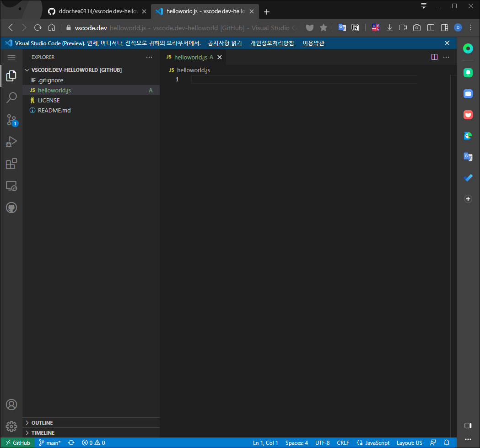This screenshot has height=448, width=480.
Task: Open the GitHub view in activity bar
Action: click(x=11, y=208)
